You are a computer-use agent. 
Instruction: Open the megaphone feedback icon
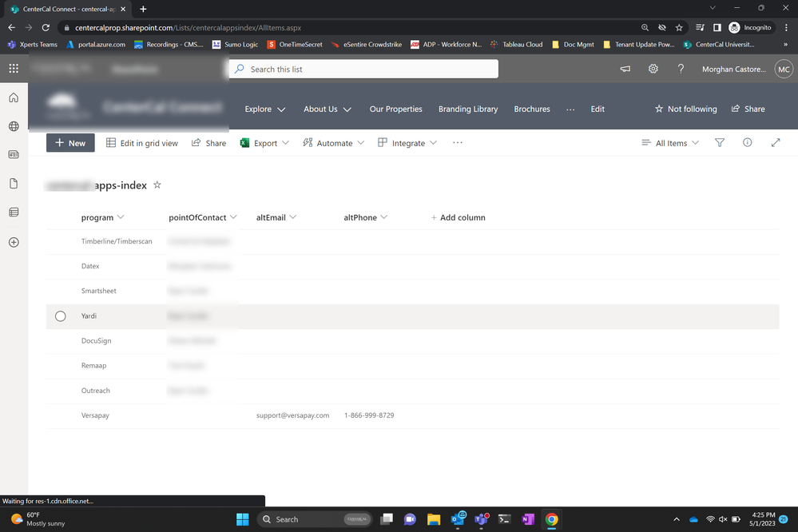coord(625,69)
